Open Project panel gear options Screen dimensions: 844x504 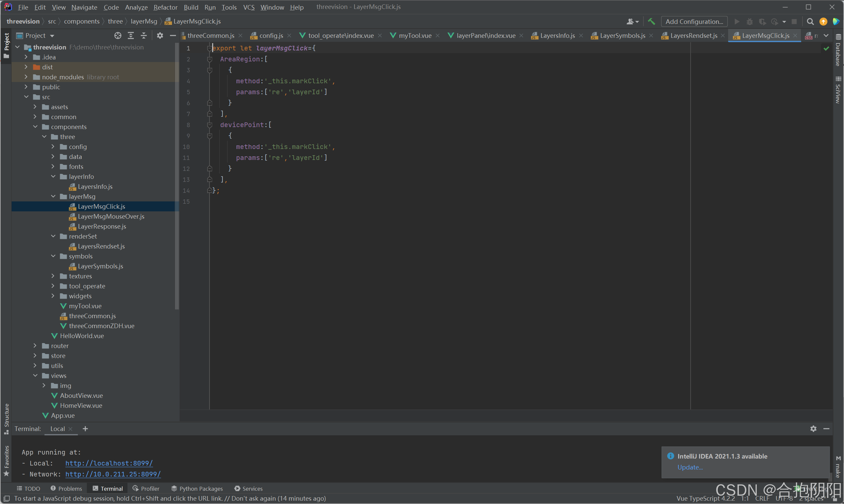pyautogui.click(x=160, y=36)
